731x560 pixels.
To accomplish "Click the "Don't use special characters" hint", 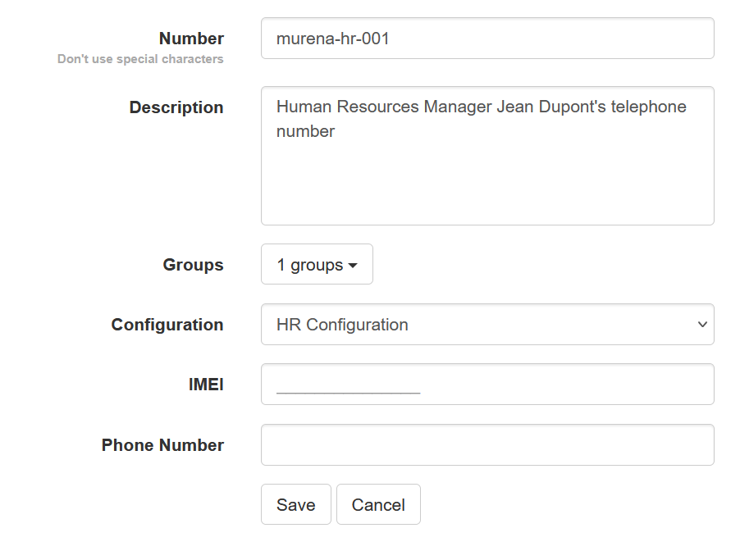I will pyautogui.click(x=140, y=59).
